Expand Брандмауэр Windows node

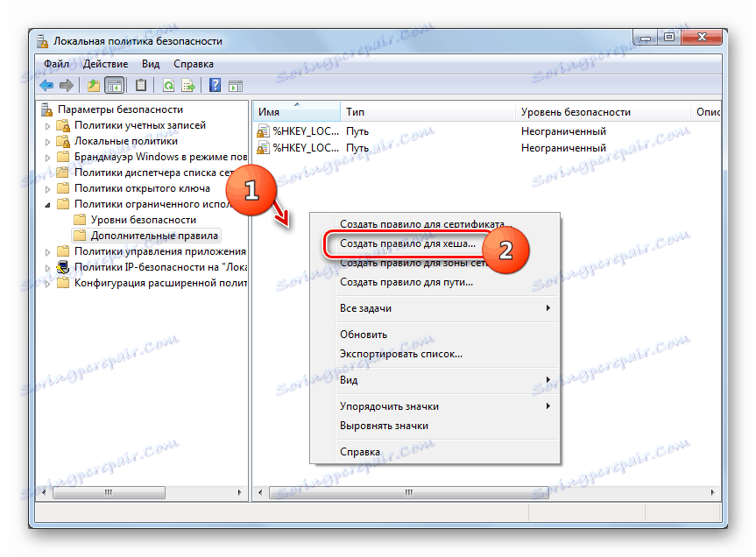click(x=47, y=158)
